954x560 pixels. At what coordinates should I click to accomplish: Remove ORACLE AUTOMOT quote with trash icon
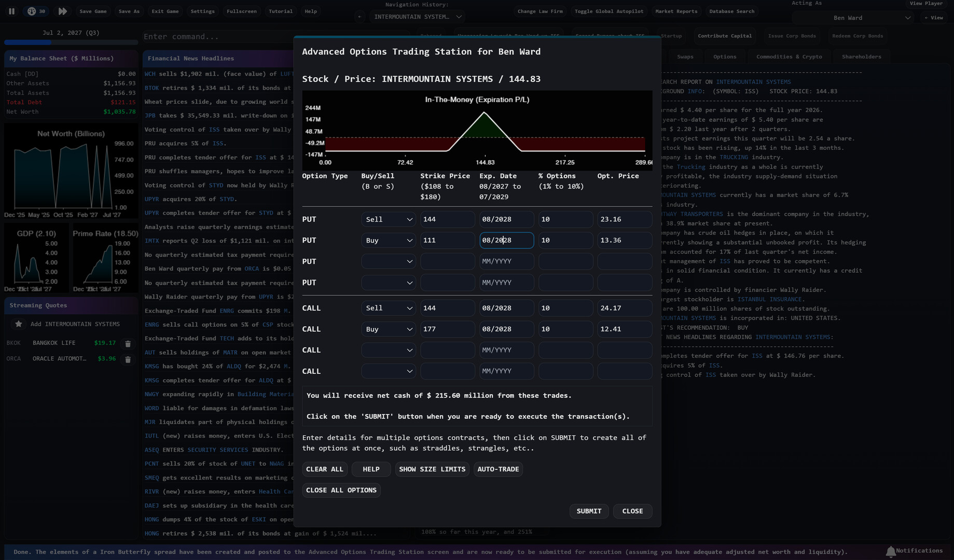tap(128, 359)
